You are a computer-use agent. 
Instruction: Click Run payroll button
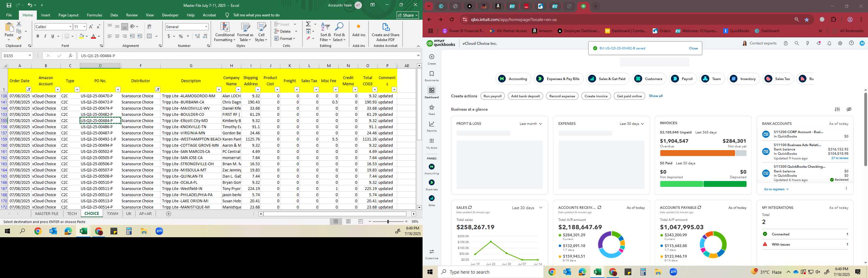click(492, 96)
